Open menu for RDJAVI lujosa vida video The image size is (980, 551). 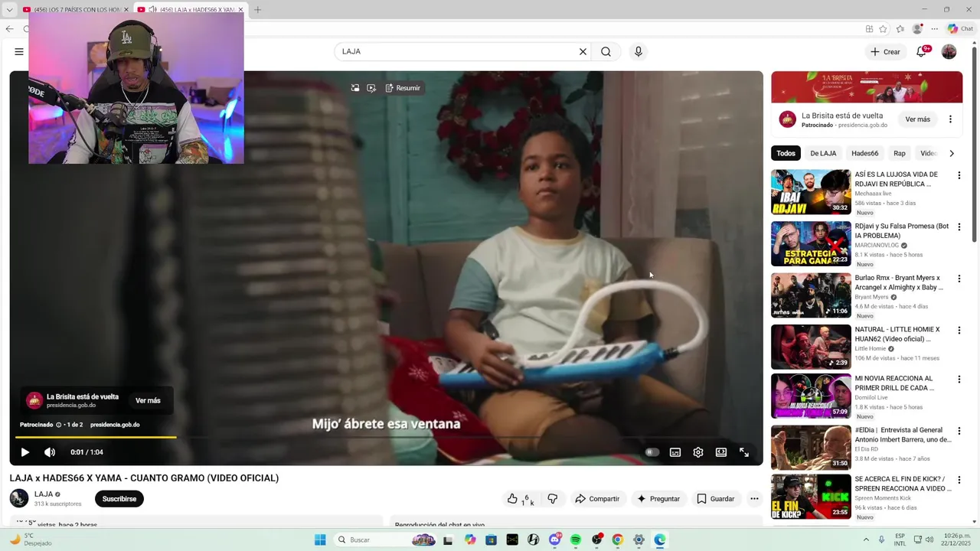(x=959, y=175)
